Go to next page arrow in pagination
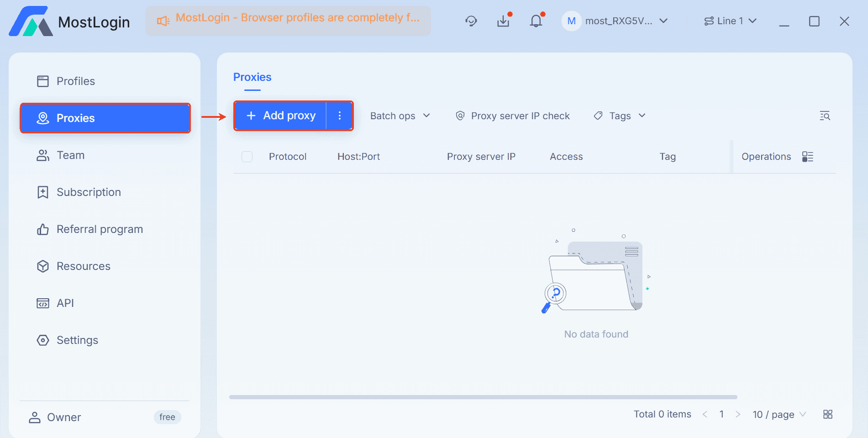The image size is (868, 438). tap(738, 414)
